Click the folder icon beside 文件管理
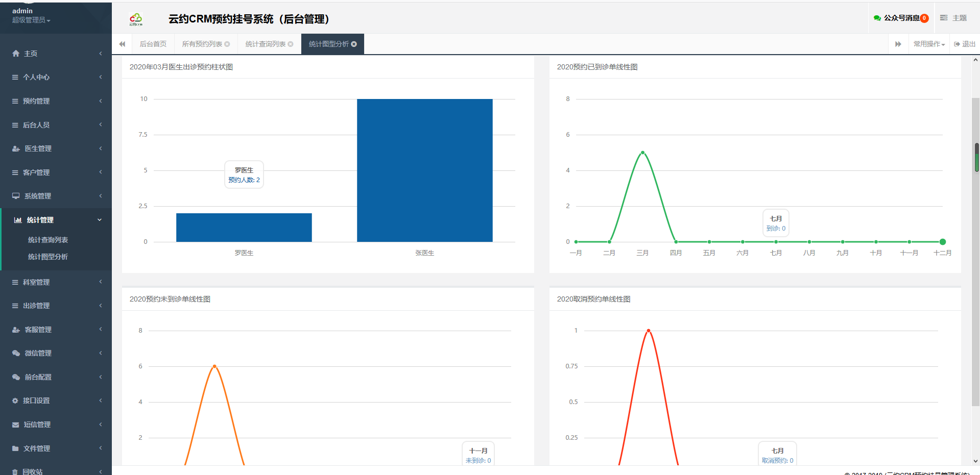 point(15,448)
